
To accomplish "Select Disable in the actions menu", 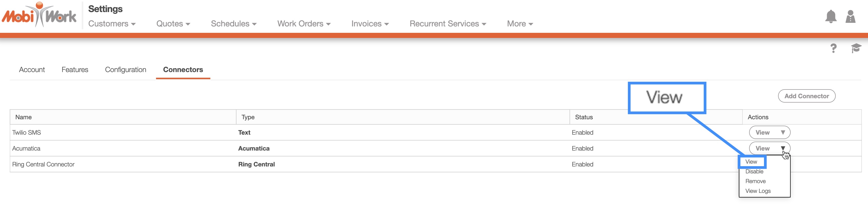I will click(754, 172).
